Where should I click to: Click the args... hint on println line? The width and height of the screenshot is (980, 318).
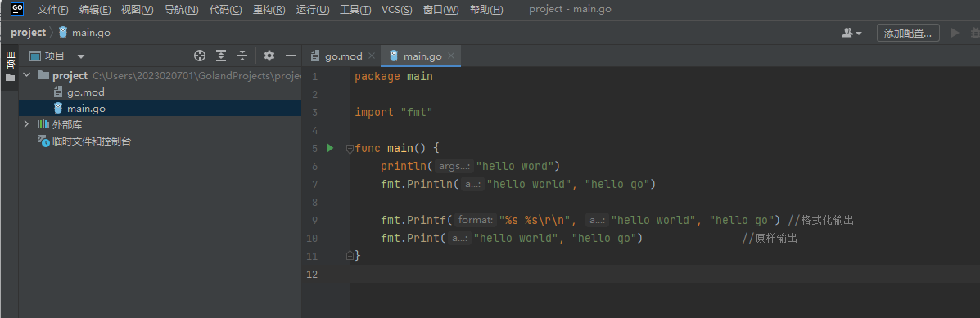454,167
